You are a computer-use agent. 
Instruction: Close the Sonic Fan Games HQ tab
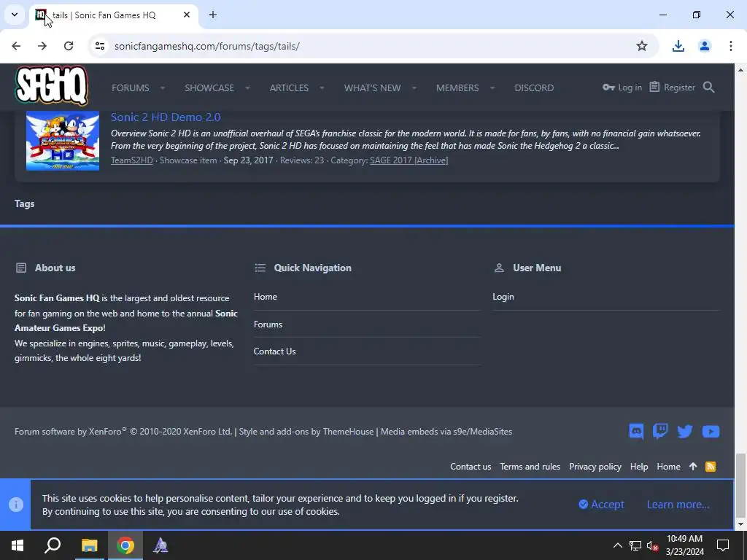coord(187,15)
